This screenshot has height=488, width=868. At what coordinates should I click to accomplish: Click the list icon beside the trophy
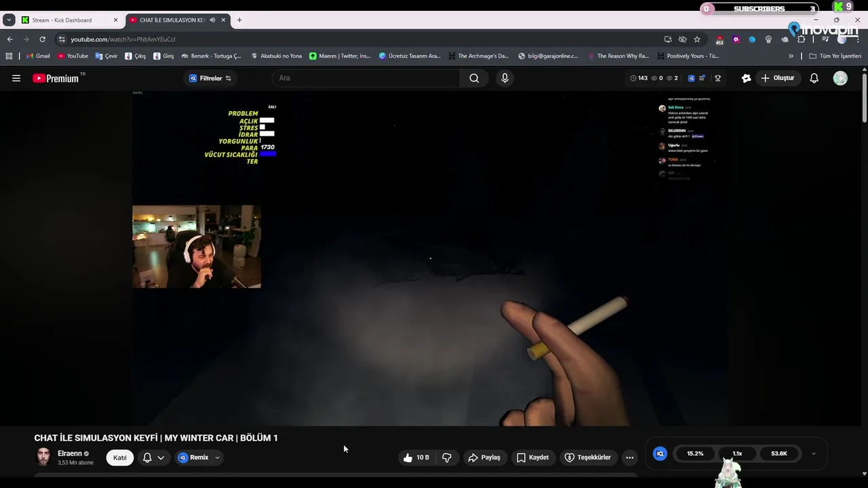(703, 78)
